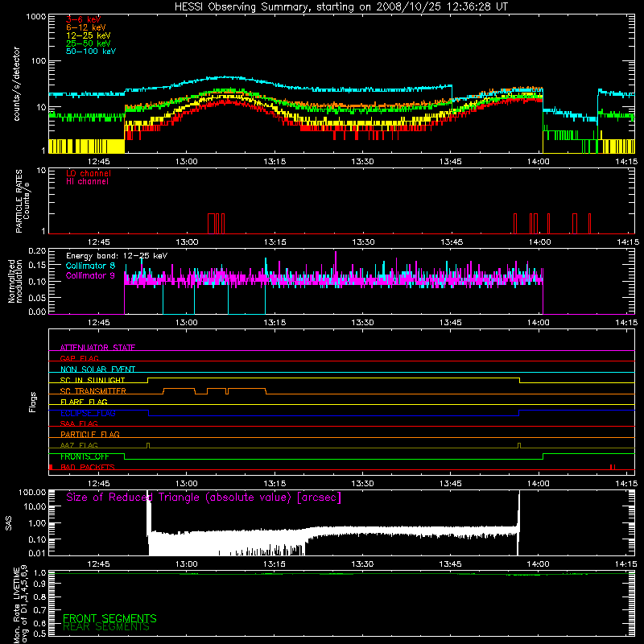Click the ECLIPSE_FLAG label

(88, 413)
